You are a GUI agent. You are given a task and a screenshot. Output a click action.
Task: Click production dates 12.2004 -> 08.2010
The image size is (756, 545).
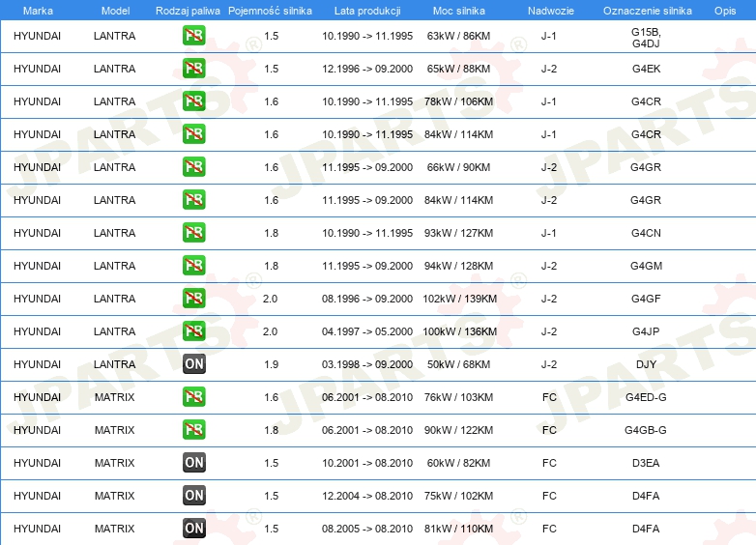click(367, 496)
